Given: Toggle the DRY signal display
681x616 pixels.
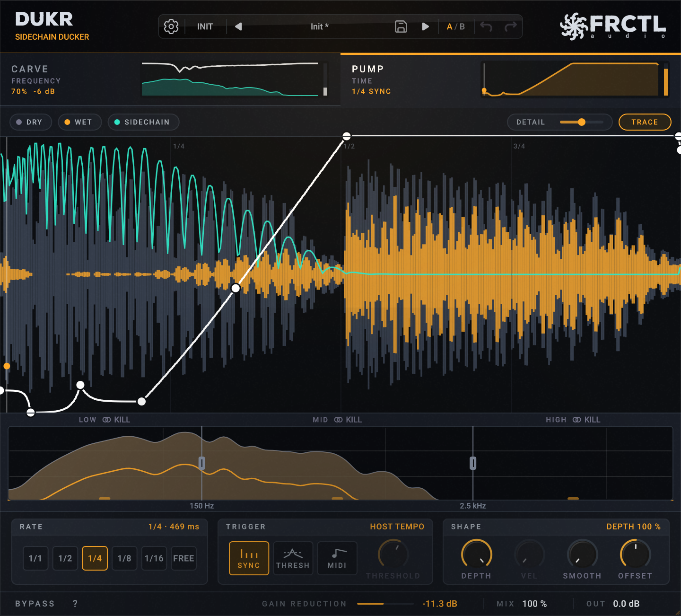Looking at the screenshot, I should (31, 122).
